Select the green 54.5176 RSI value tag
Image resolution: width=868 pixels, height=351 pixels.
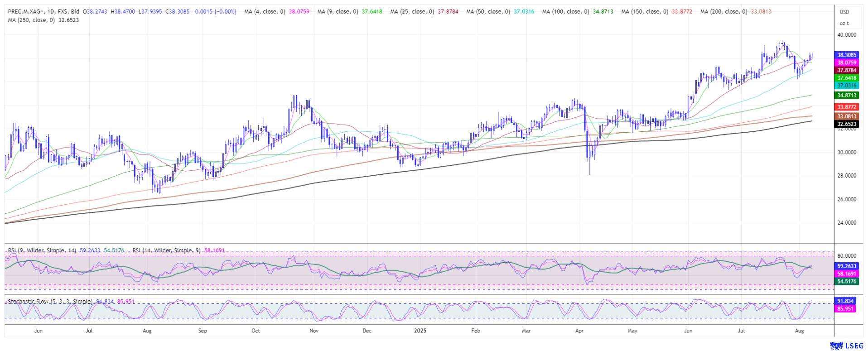(847, 281)
